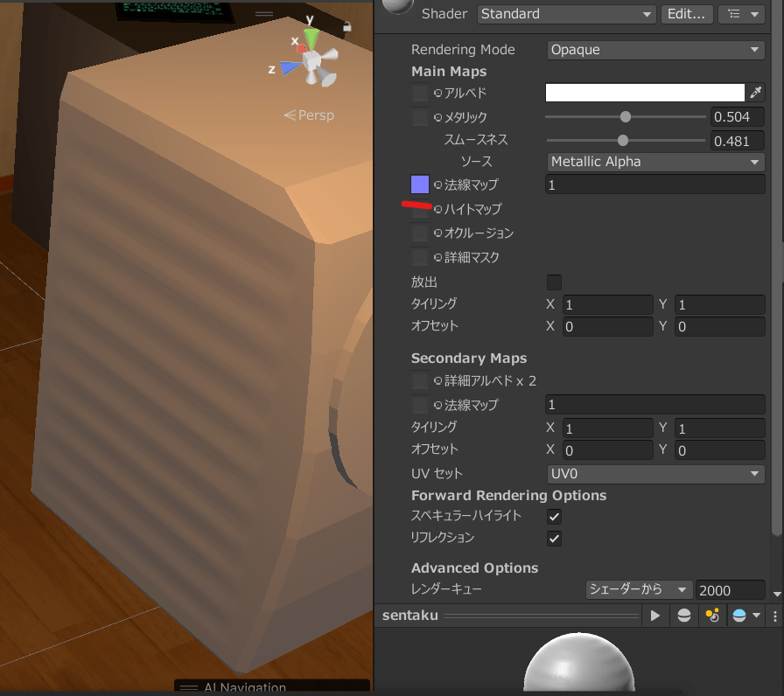Change the preview mesh shape icon

coord(684,616)
